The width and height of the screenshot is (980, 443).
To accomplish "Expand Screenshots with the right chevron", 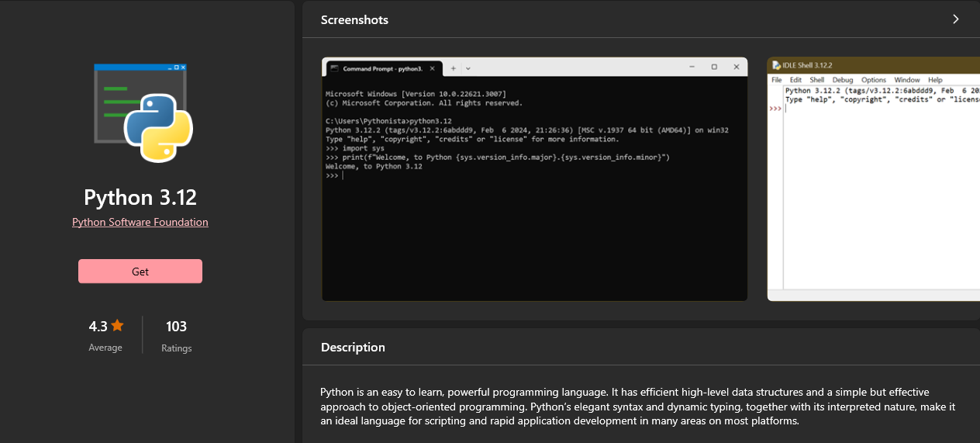I will [956, 19].
